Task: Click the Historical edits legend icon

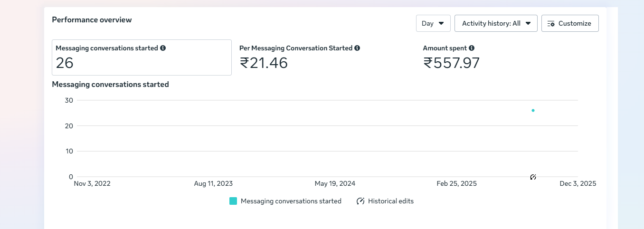Action: click(x=360, y=201)
